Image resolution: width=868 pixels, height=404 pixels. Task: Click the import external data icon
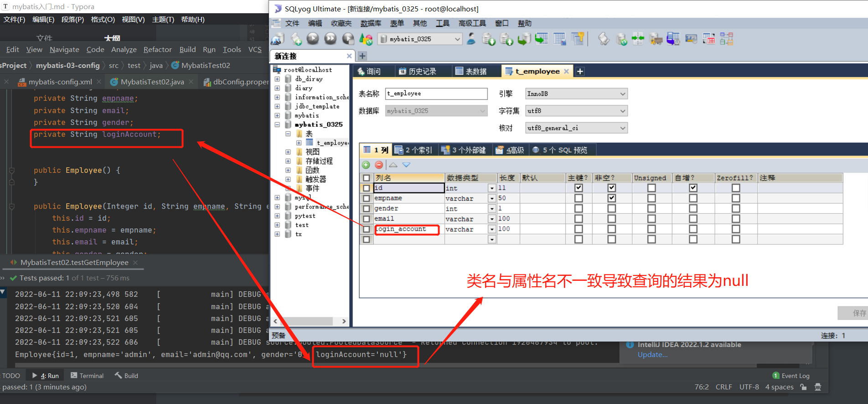pos(489,39)
